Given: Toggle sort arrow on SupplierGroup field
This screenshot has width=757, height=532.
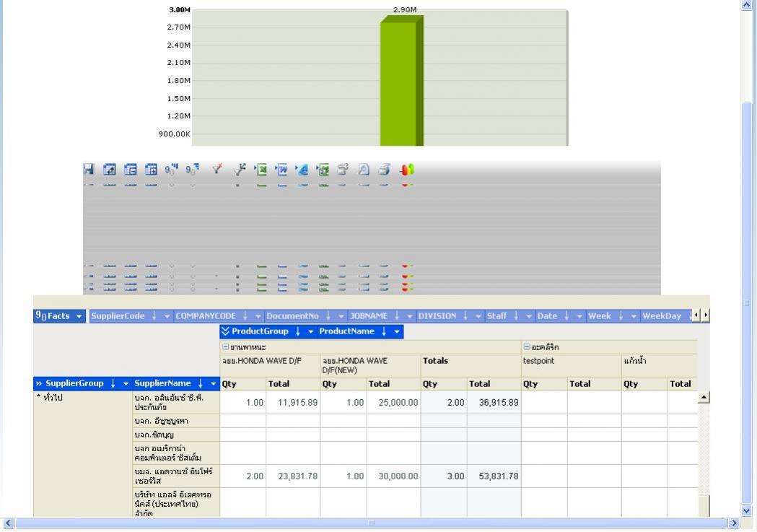Looking at the screenshot, I should (113, 383).
